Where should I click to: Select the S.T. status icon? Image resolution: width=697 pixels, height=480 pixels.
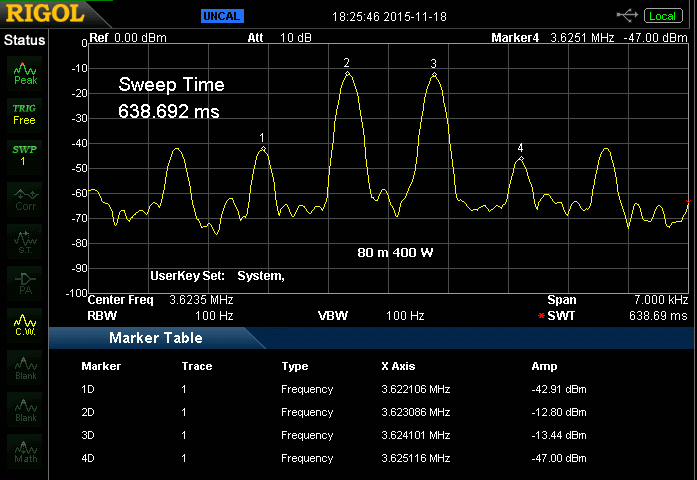[24, 239]
